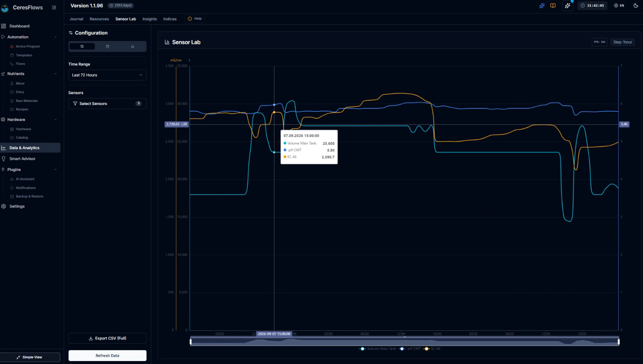Click the clock showing 21:42:45
Screen dimensions: 643x364
tap(593, 5)
